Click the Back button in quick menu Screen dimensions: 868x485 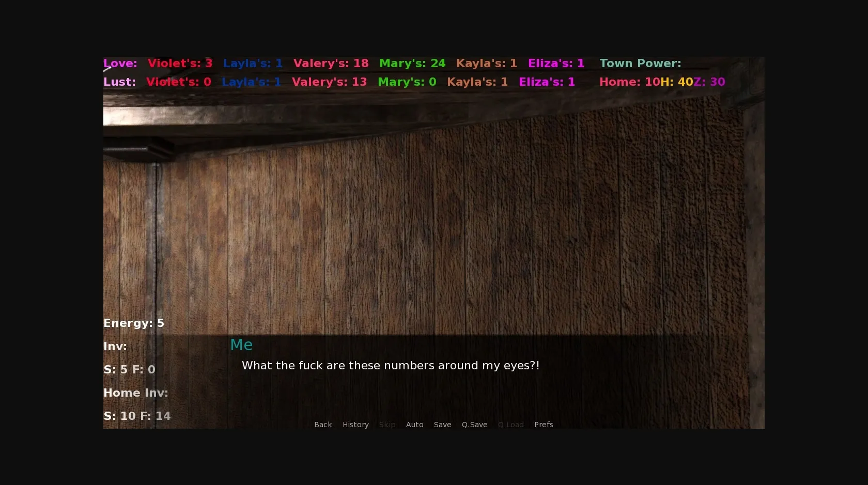pos(323,425)
